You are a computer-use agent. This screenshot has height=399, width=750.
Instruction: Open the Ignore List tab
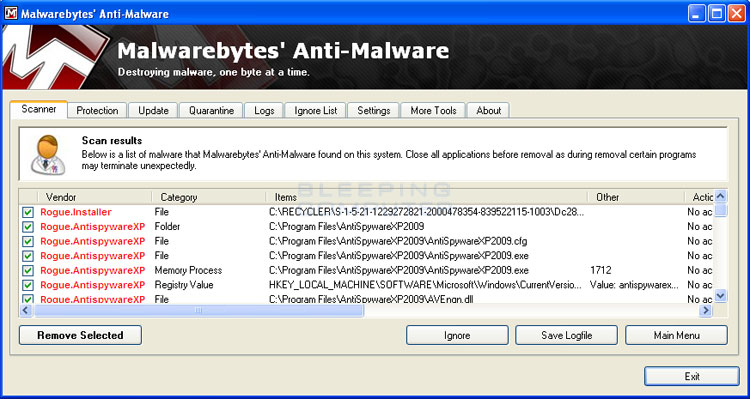[x=316, y=111]
